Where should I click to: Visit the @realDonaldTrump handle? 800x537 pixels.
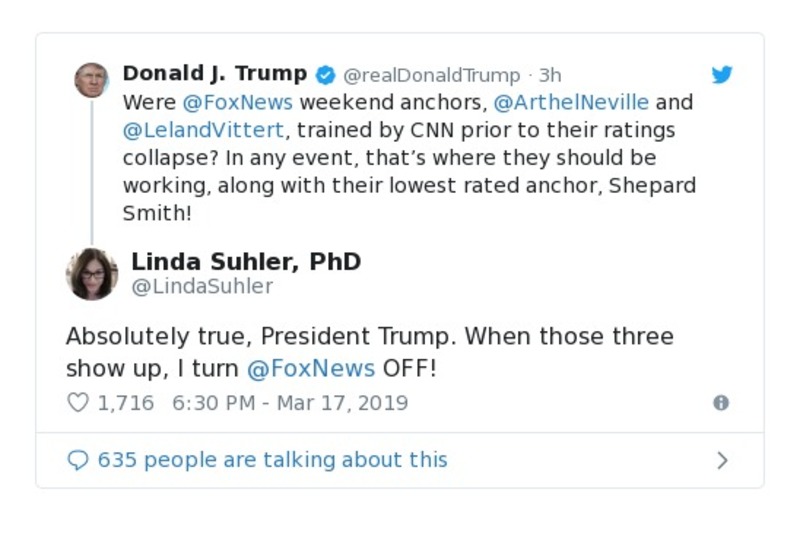coord(432,75)
